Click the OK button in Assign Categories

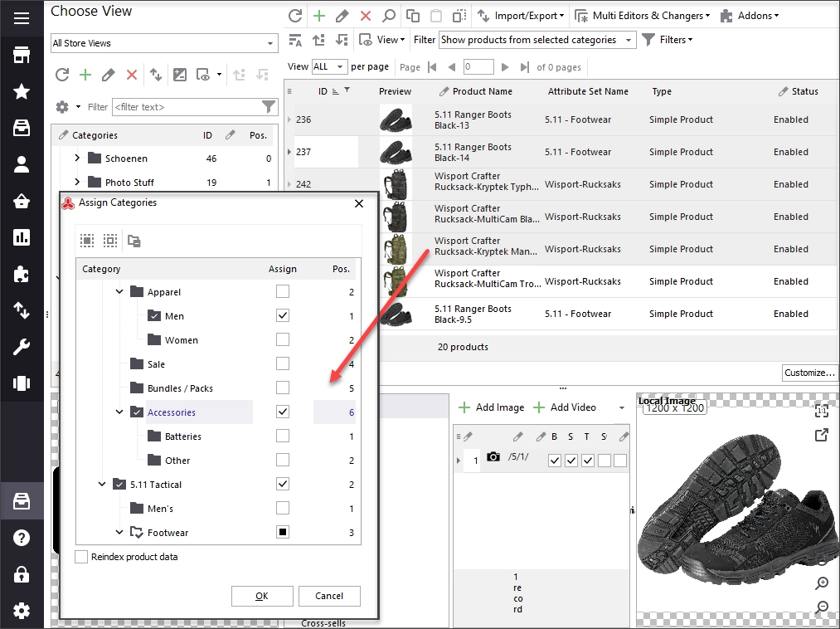coord(262,596)
